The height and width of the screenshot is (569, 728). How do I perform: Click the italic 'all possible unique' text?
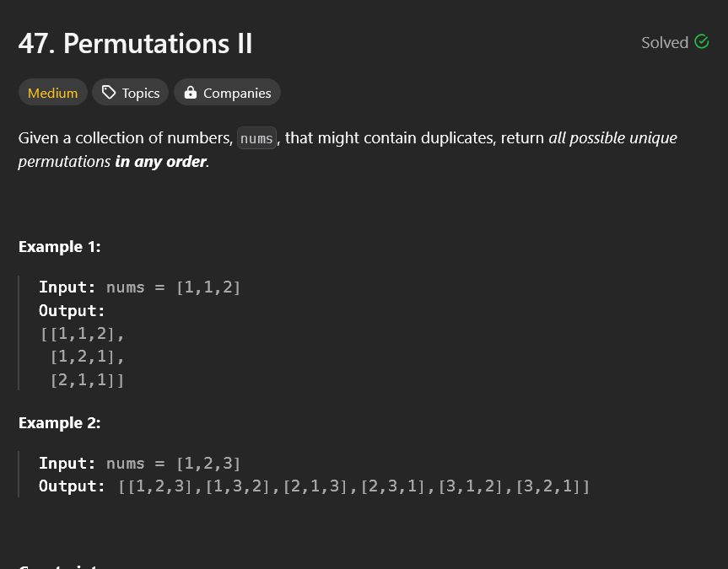pos(613,138)
